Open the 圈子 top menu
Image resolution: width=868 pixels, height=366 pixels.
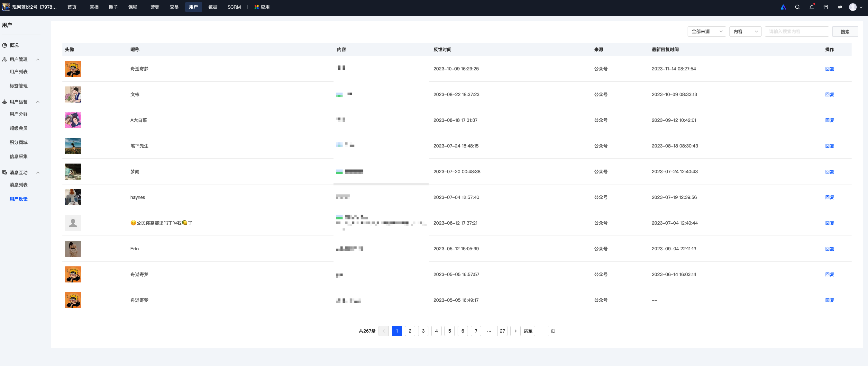pyautogui.click(x=113, y=7)
